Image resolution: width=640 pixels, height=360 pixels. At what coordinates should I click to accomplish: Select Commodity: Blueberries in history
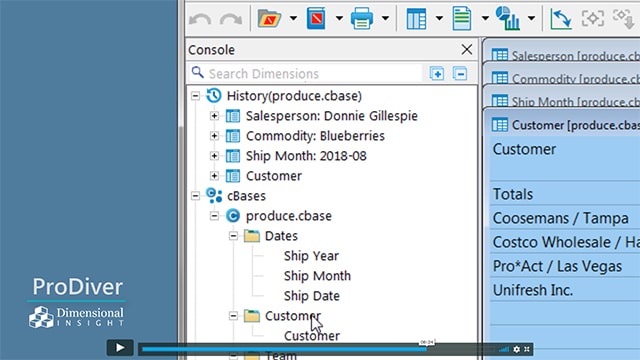click(315, 136)
